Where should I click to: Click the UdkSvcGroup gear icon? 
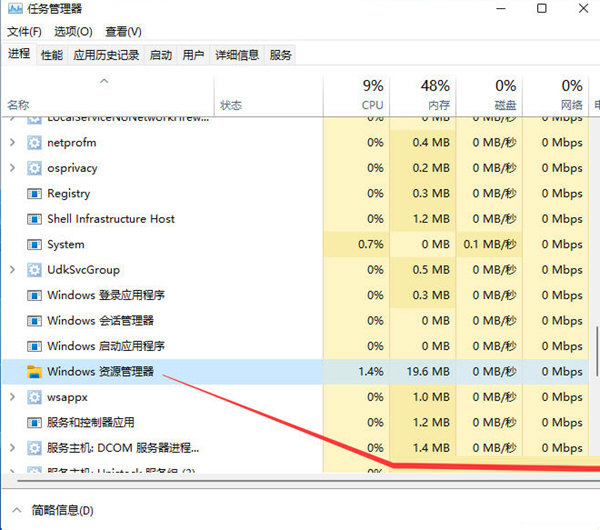35,270
